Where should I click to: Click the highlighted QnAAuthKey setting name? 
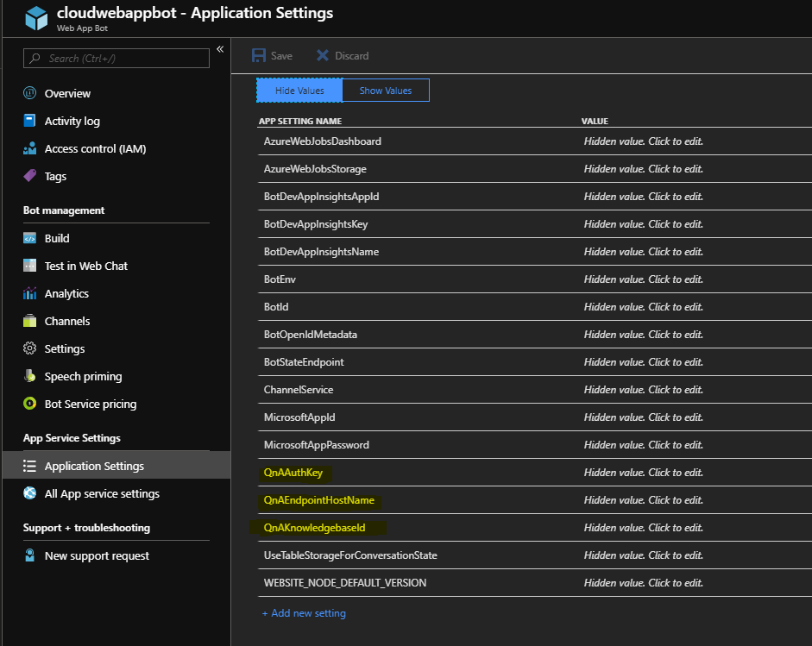click(293, 473)
